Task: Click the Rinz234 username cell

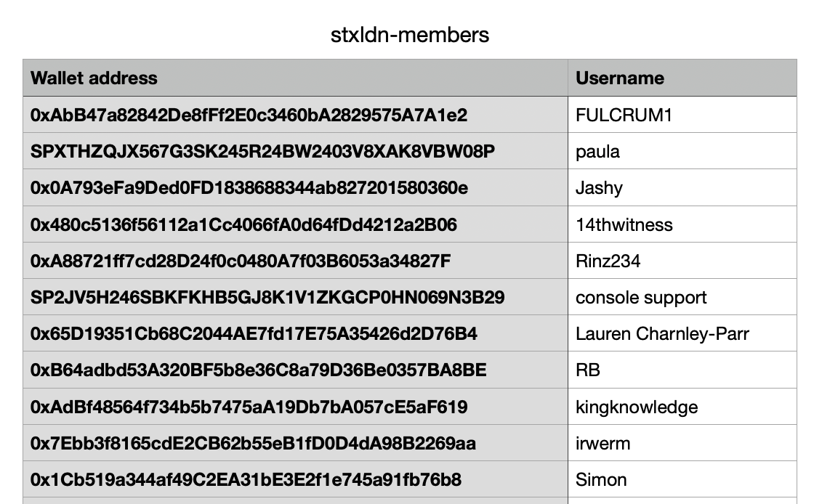Action: (x=608, y=261)
